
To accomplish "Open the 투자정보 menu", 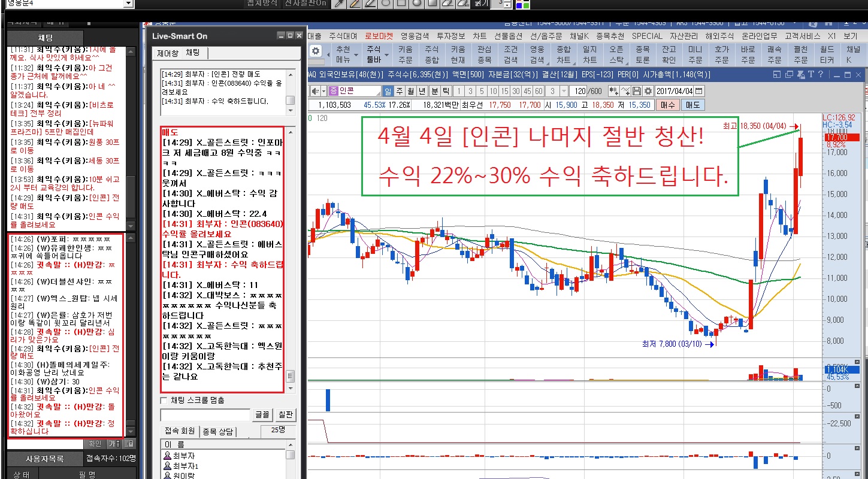I will [451, 36].
